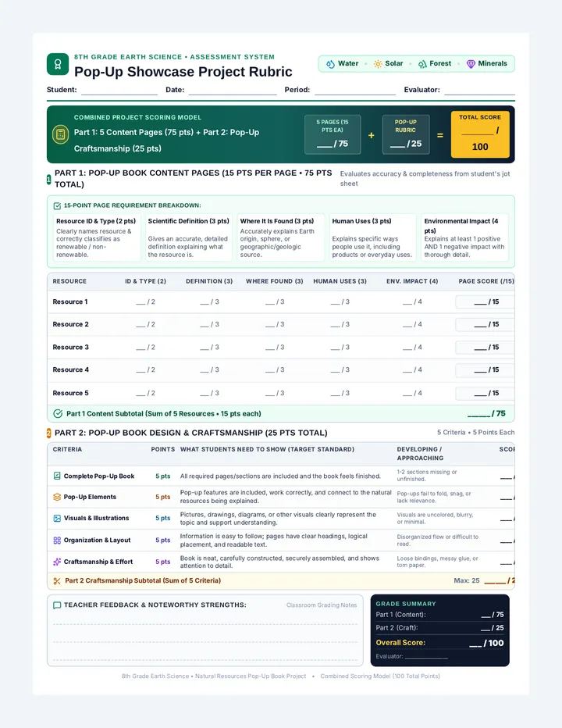Click the Resource 3 Env. Impact score blank

[x=412, y=348]
